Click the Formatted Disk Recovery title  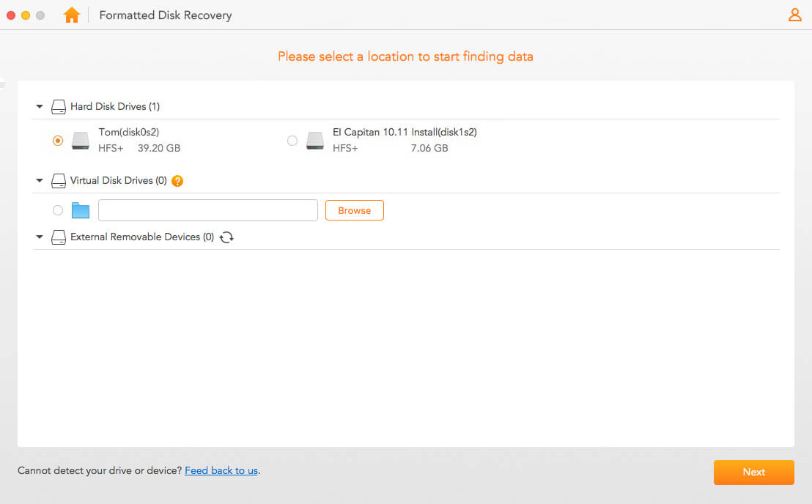166,15
